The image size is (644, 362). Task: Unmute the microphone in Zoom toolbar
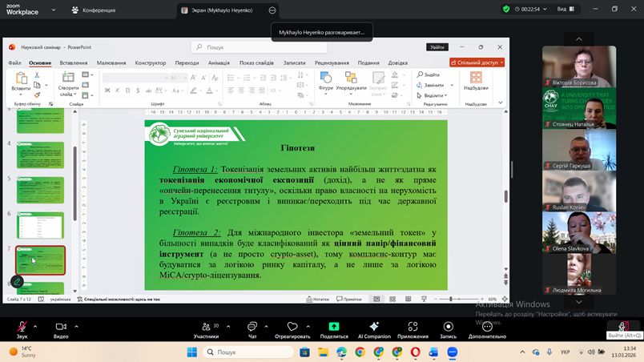tap(22, 327)
